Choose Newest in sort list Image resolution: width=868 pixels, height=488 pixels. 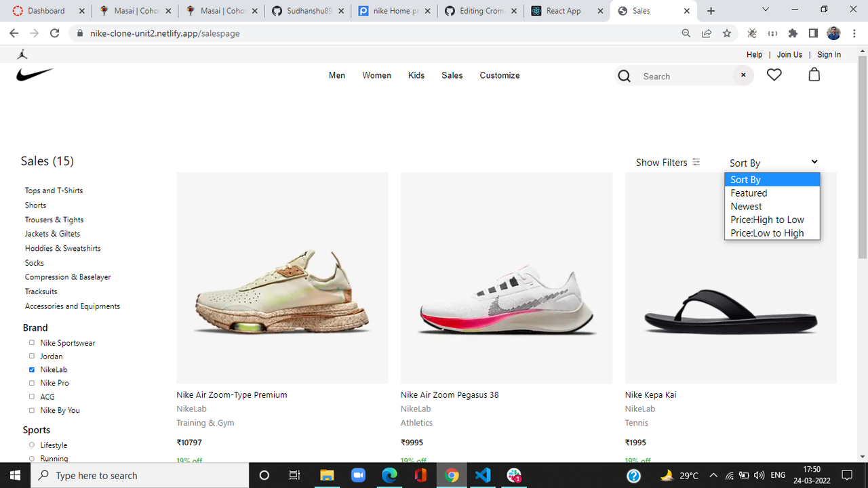[x=772, y=206]
